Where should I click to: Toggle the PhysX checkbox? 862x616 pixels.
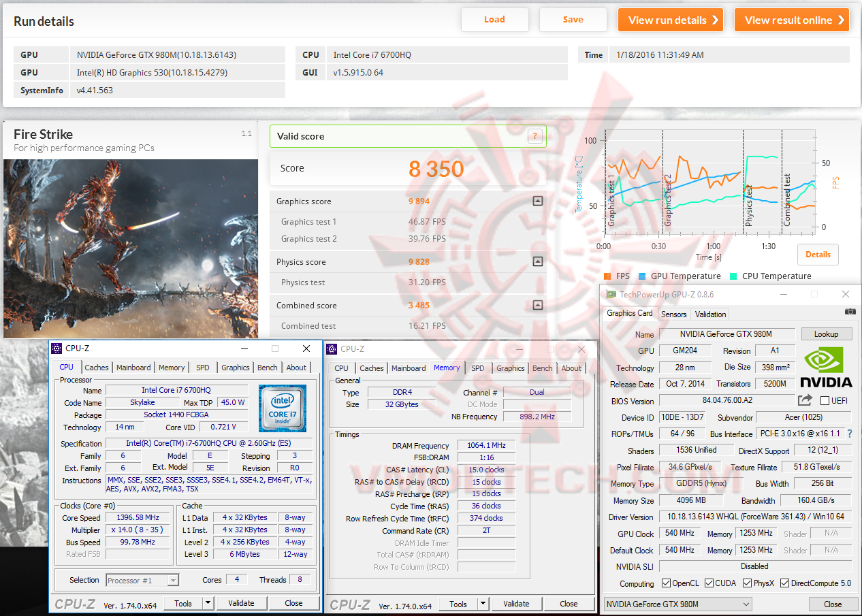(748, 583)
